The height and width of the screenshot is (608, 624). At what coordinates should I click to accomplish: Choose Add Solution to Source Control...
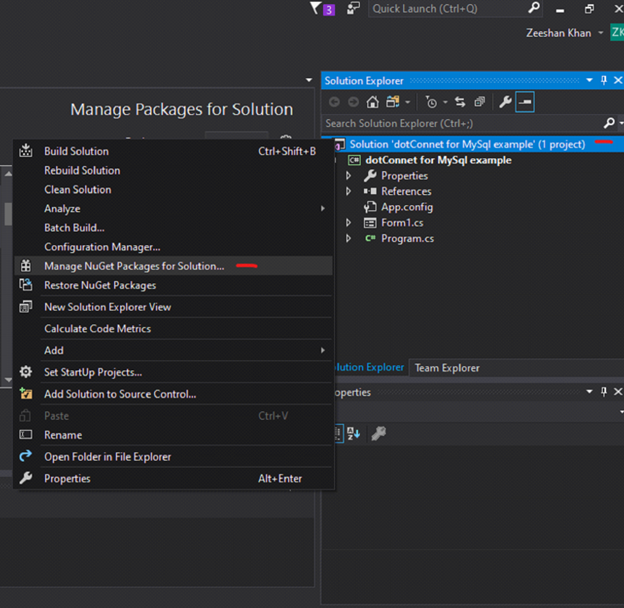(x=174, y=394)
